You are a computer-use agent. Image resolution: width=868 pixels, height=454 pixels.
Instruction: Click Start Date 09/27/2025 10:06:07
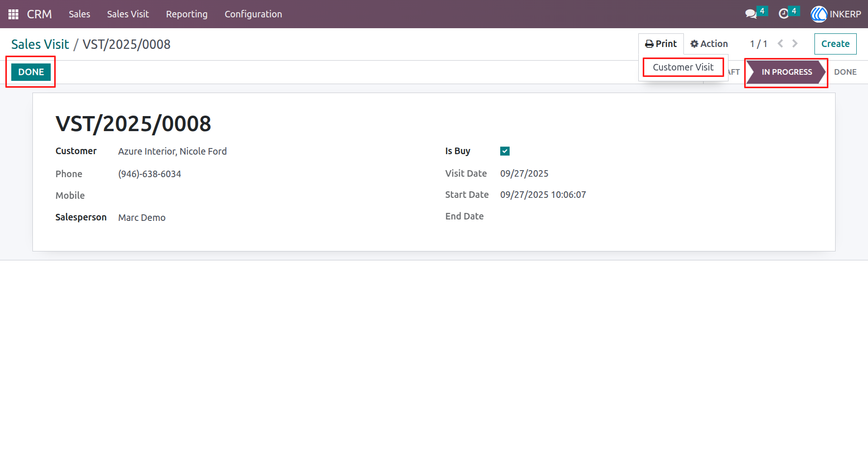coord(543,195)
